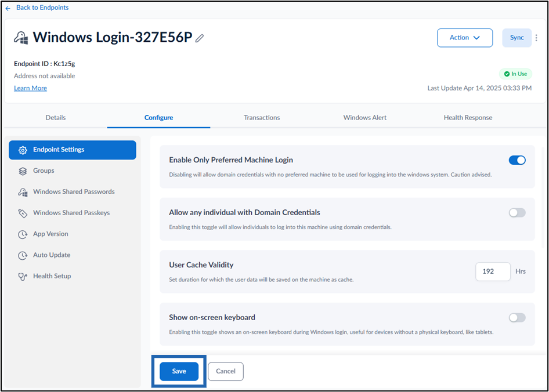
Task: Follow the Learn More link
Action: [30, 88]
